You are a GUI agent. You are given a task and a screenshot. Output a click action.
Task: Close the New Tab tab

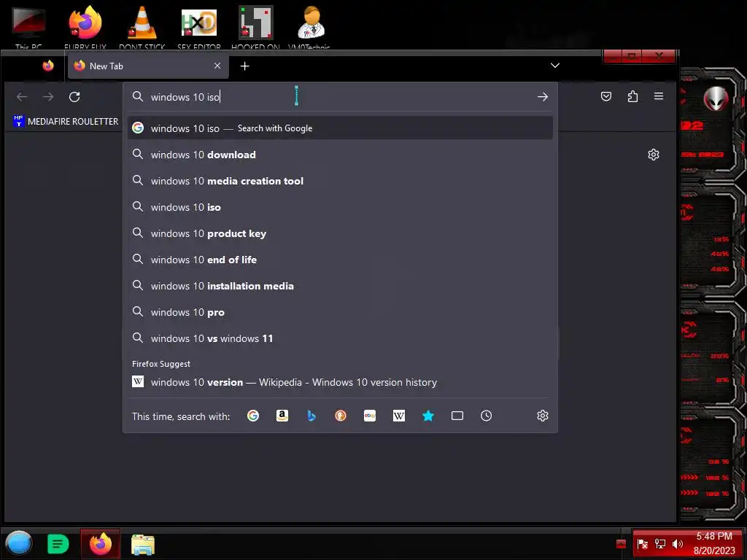pos(217,66)
